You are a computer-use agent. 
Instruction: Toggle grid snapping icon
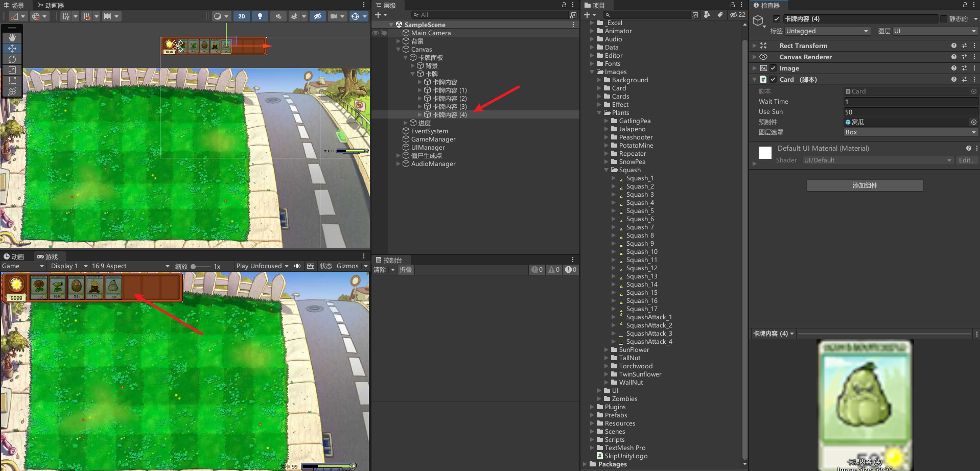pyautogui.click(x=87, y=16)
